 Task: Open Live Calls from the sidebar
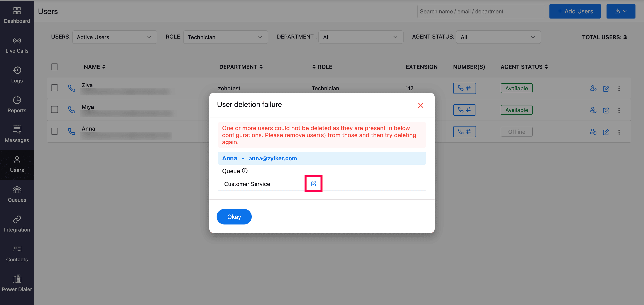(x=17, y=45)
